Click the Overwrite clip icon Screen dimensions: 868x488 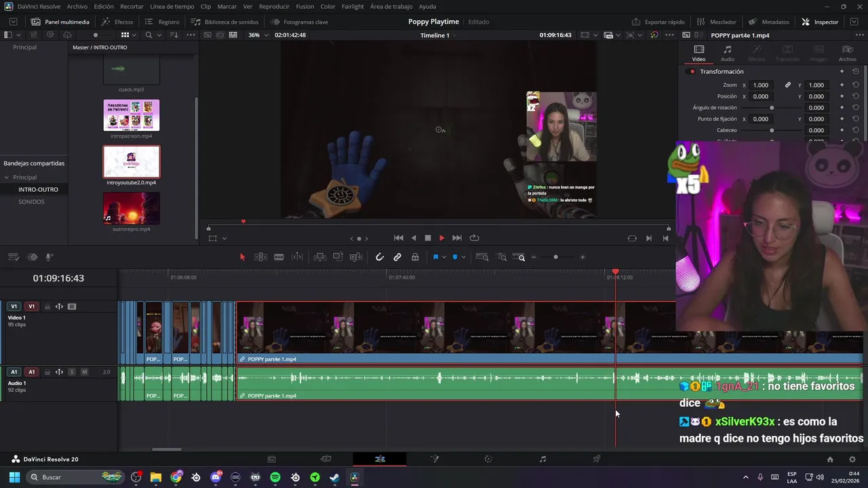pos(338,257)
